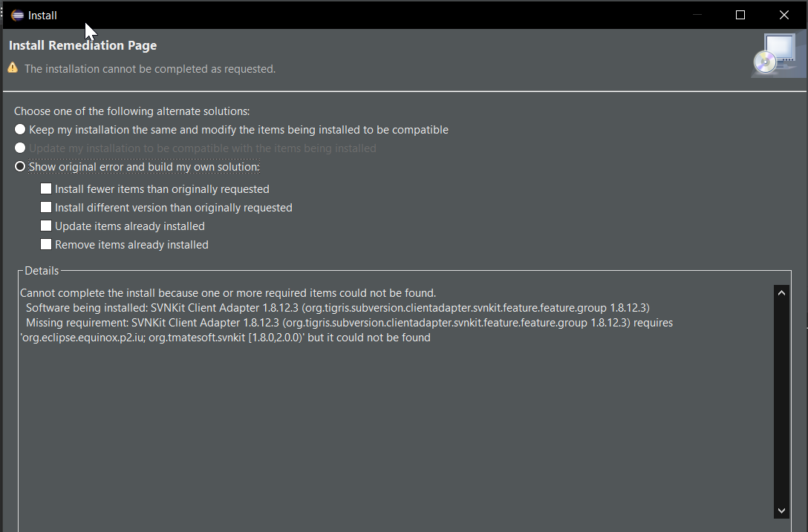Viewport: 808px width, 532px height.
Task: Click the "Install" title bar text
Action: click(x=42, y=15)
